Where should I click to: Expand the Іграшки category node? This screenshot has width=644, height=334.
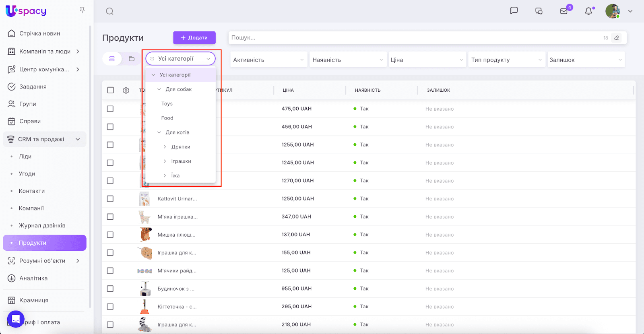pos(165,161)
